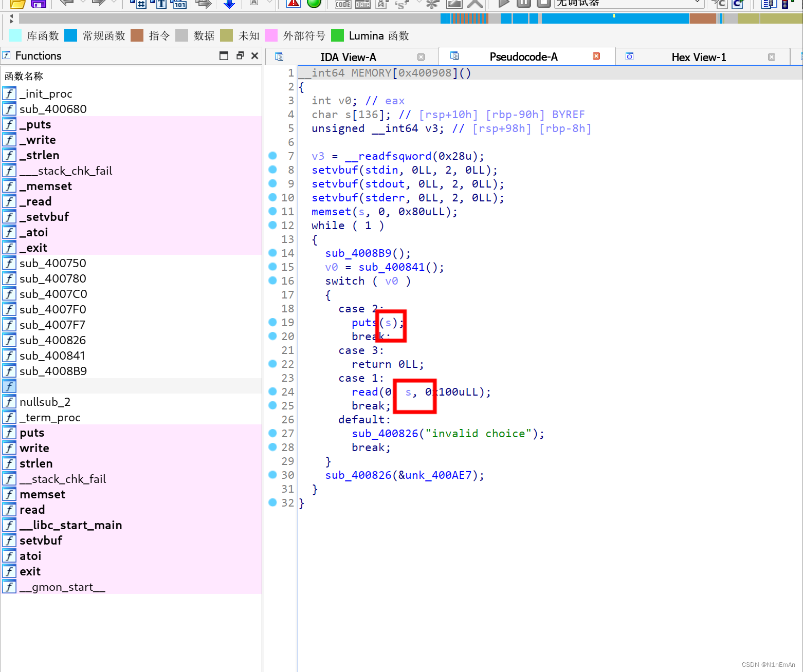Click the debugger start play button

(504, 3)
